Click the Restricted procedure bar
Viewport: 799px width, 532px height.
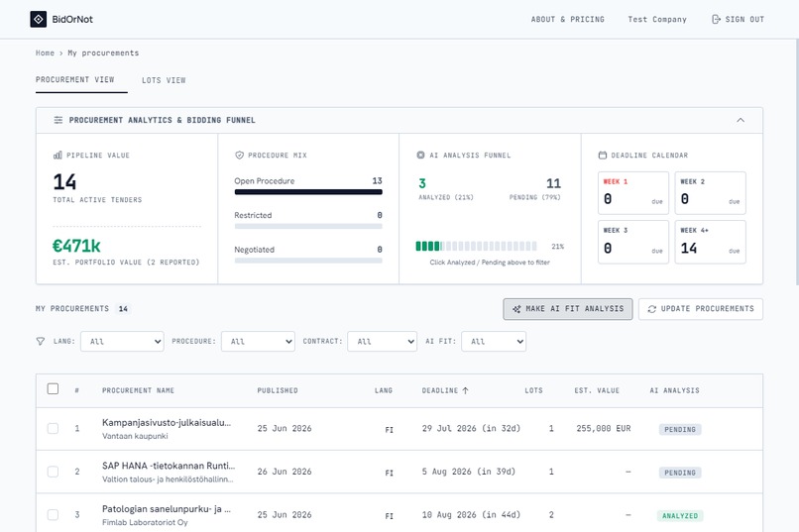point(308,226)
